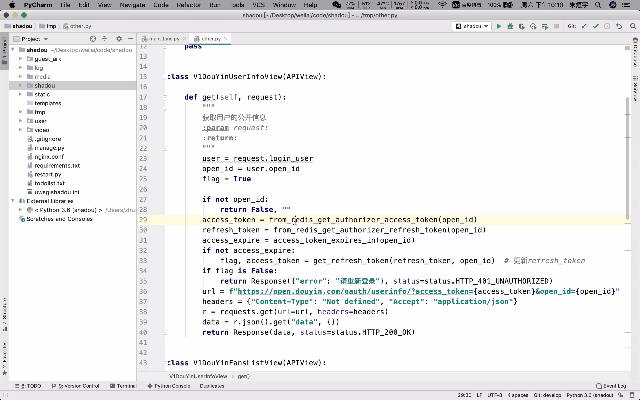
Task: Select the other.py editor tab
Action: click(208, 39)
